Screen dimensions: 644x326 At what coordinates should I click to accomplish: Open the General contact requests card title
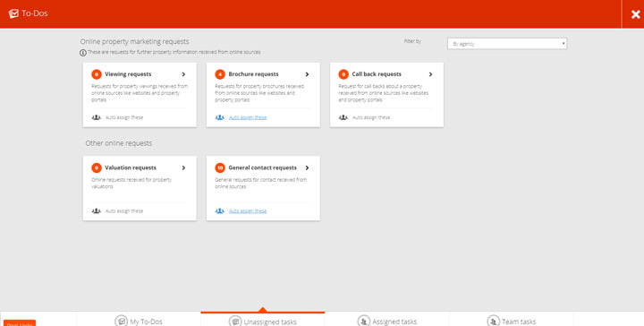click(x=262, y=167)
